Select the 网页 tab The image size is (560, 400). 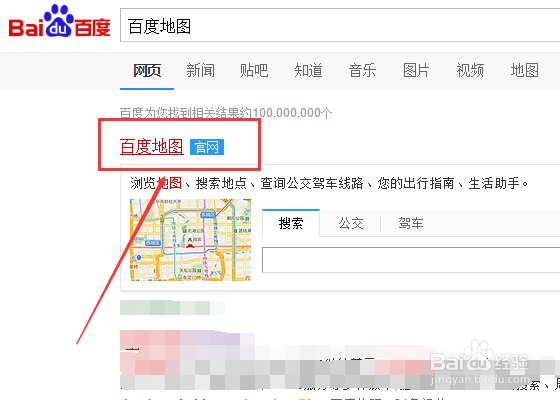pyautogui.click(x=147, y=70)
